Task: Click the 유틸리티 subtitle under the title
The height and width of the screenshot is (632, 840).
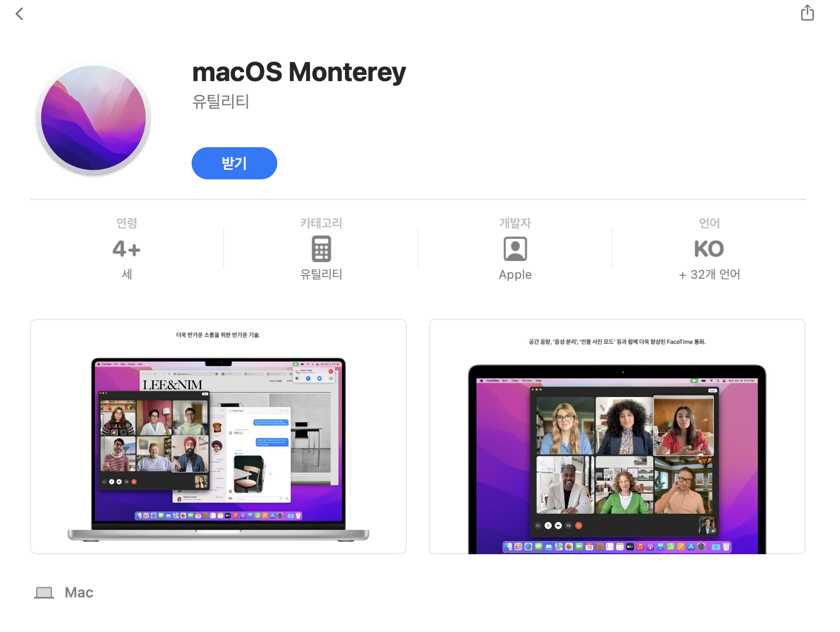Action: click(x=221, y=102)
